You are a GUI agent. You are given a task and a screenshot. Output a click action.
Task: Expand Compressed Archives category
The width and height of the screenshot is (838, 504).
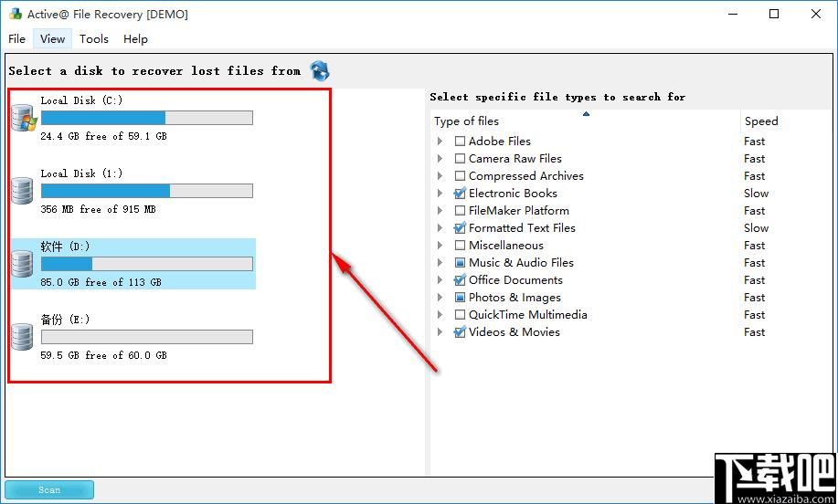(x=440, y=176)
